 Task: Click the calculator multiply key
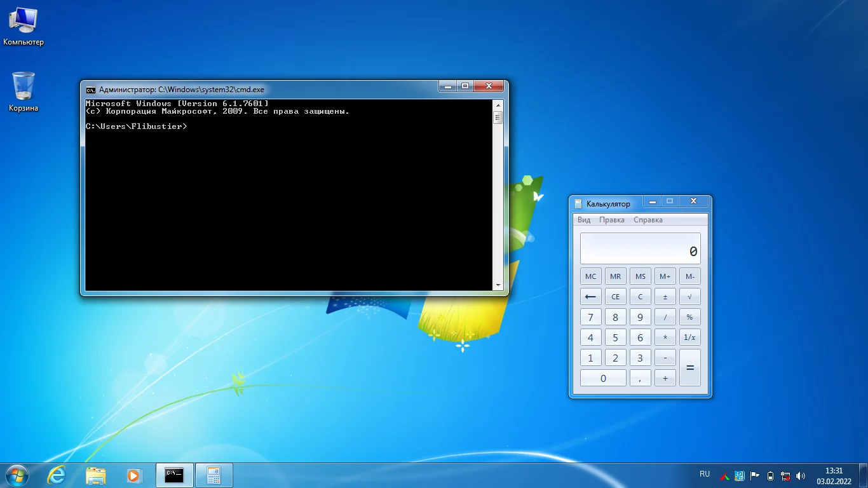tap(665, 337)
